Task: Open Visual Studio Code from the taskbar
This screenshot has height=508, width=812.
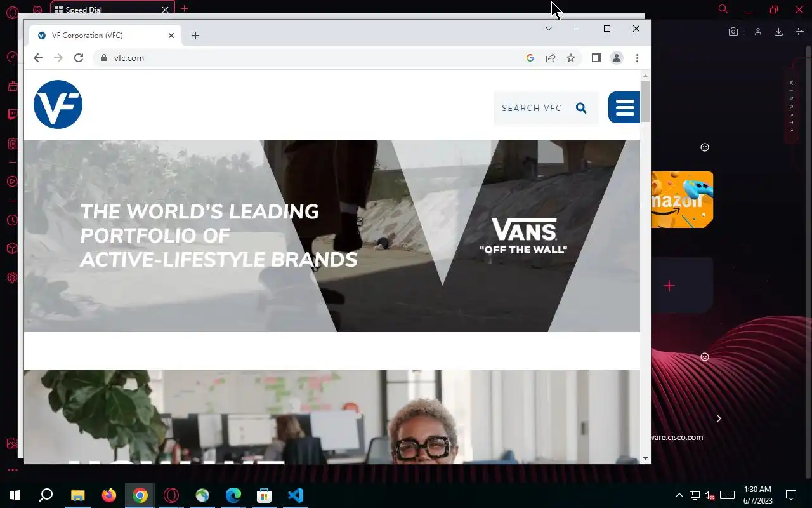Action: [296, 495]
